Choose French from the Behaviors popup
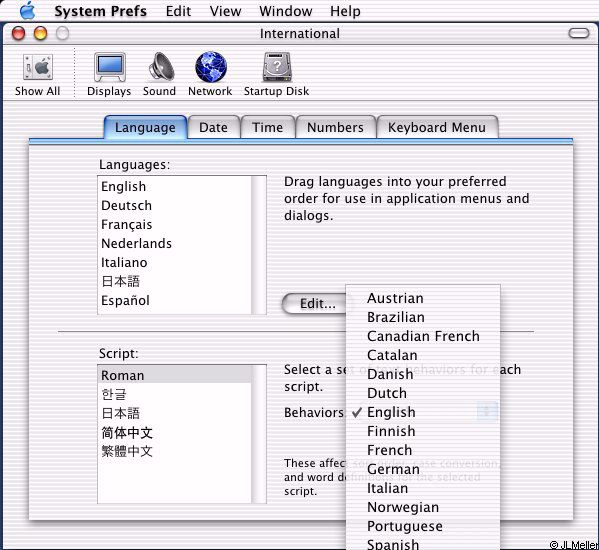599x550 pixels. pos(423,450)
